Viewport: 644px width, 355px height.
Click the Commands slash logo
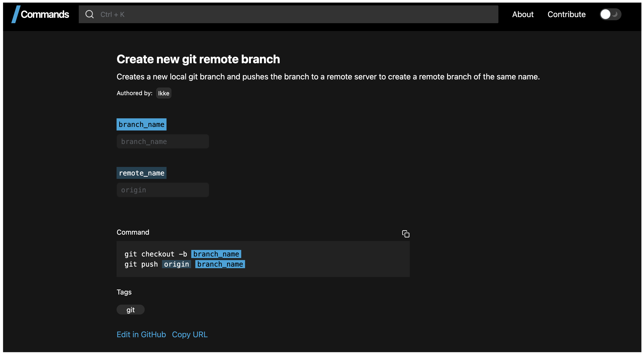[x=16, y=14]
